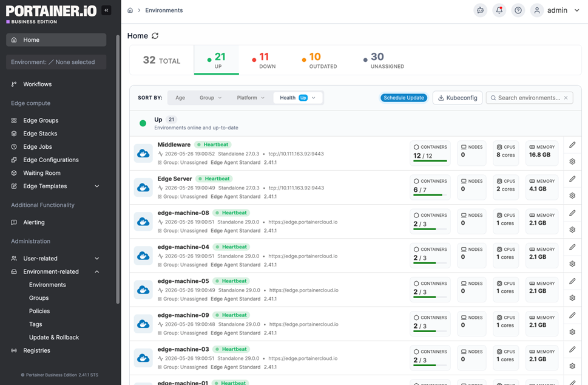Click the Edge Server cloud icon
The width and height of the screenshot is (588, 385).
pos(143,188)
